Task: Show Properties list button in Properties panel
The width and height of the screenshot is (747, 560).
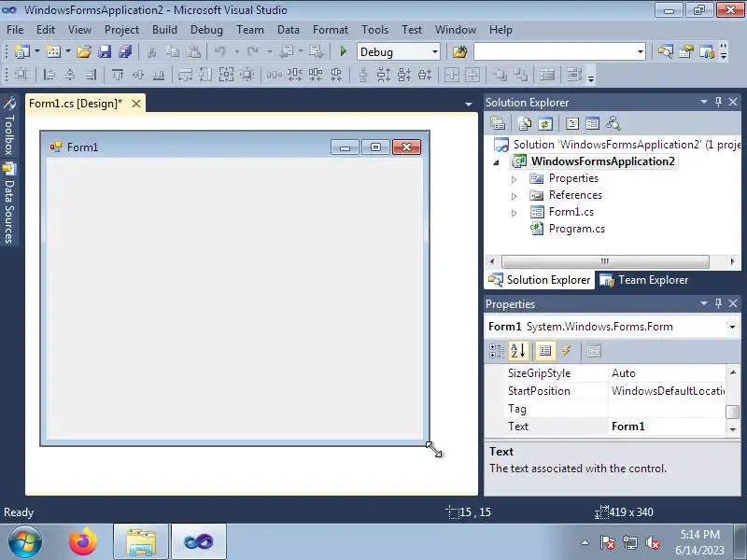Action: (x=545, y=352)
